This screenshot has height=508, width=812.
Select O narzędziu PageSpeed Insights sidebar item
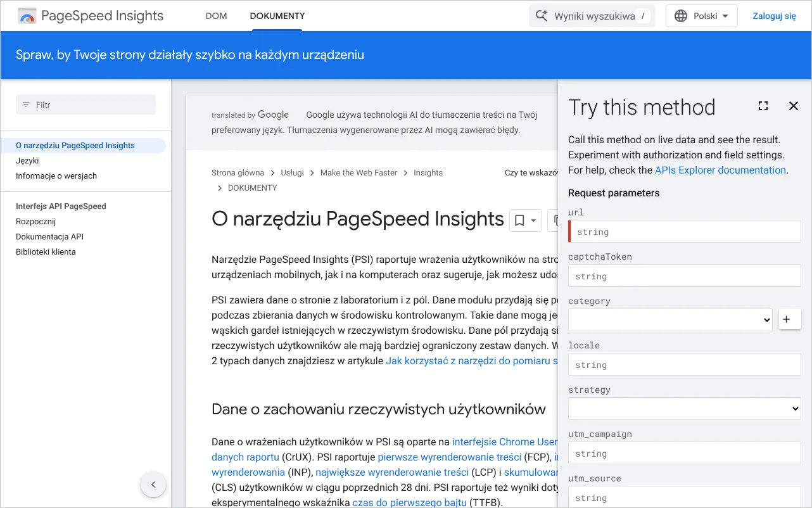pos(75,146)
